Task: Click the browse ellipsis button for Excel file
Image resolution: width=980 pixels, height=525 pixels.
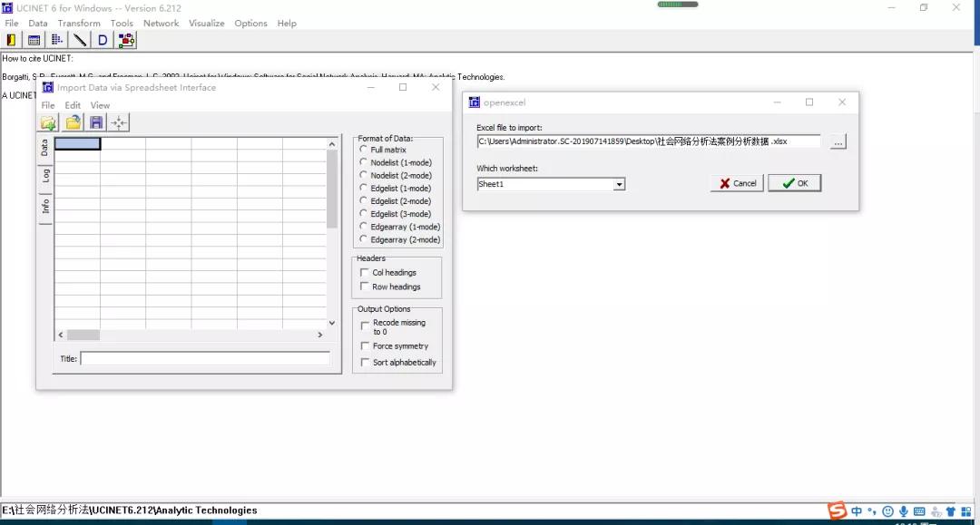Action: (838, 141)
